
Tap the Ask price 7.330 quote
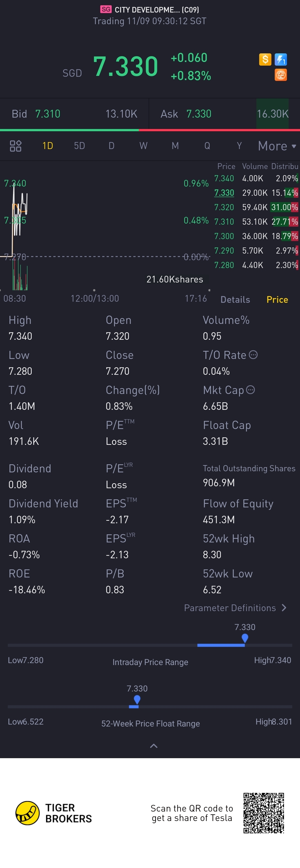[199, 114]
